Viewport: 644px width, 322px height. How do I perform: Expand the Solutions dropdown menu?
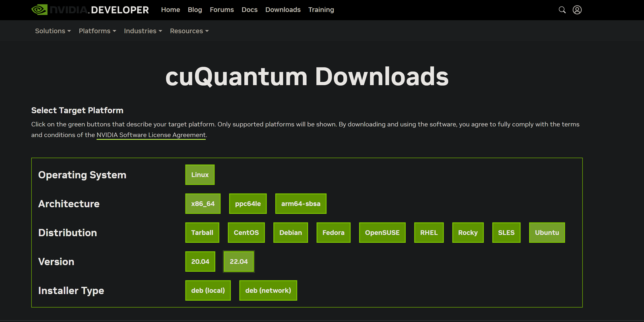[53, 31]
